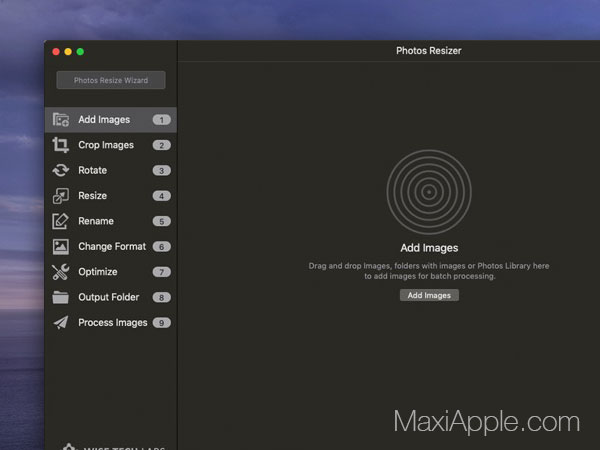Click the Photos Resizer window title
Image resolution: width=600 pixels, height=450 pixels.
429,51
